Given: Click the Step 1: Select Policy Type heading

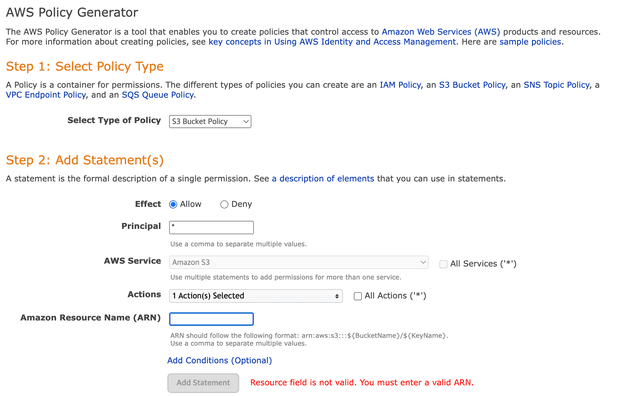Looking at the screenshot, I should coord(85,66).
